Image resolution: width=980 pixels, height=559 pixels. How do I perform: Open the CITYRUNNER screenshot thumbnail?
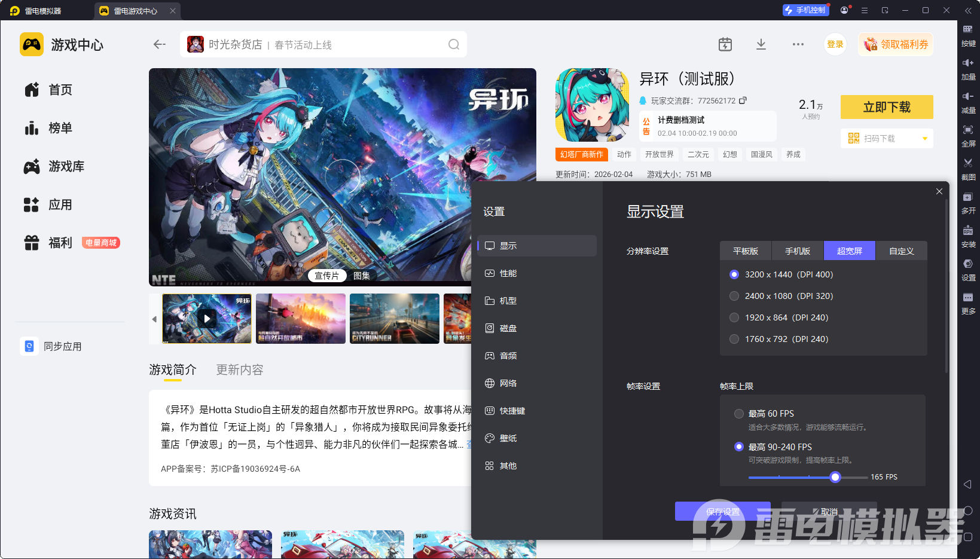[x=395, y=319]
